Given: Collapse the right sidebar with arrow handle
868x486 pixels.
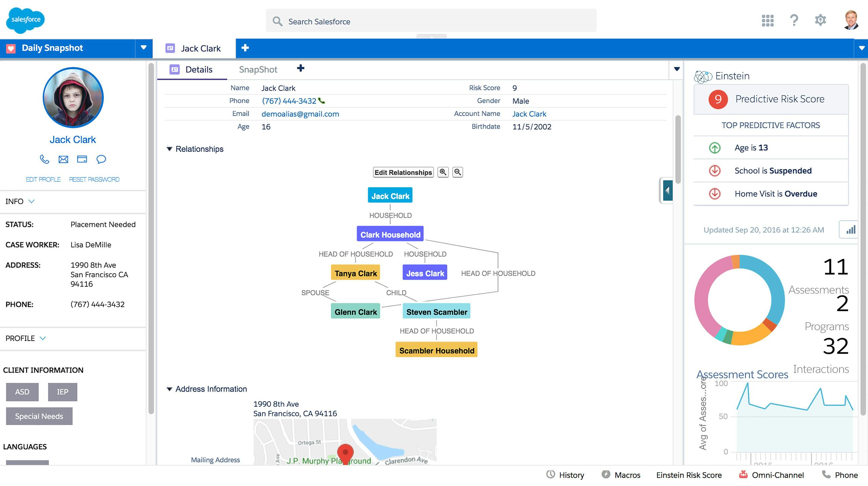Looking at the screenshot, I should click(667, 190).
